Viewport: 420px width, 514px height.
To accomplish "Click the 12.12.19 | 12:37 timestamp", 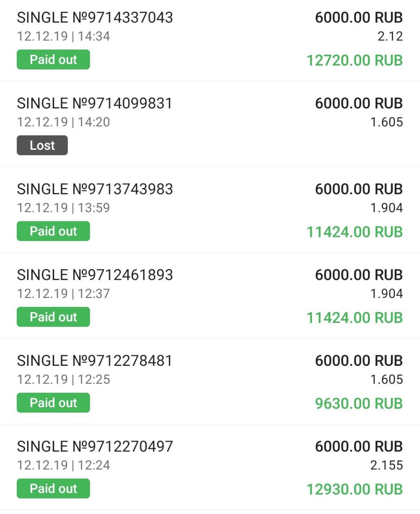I will point(63,294).
